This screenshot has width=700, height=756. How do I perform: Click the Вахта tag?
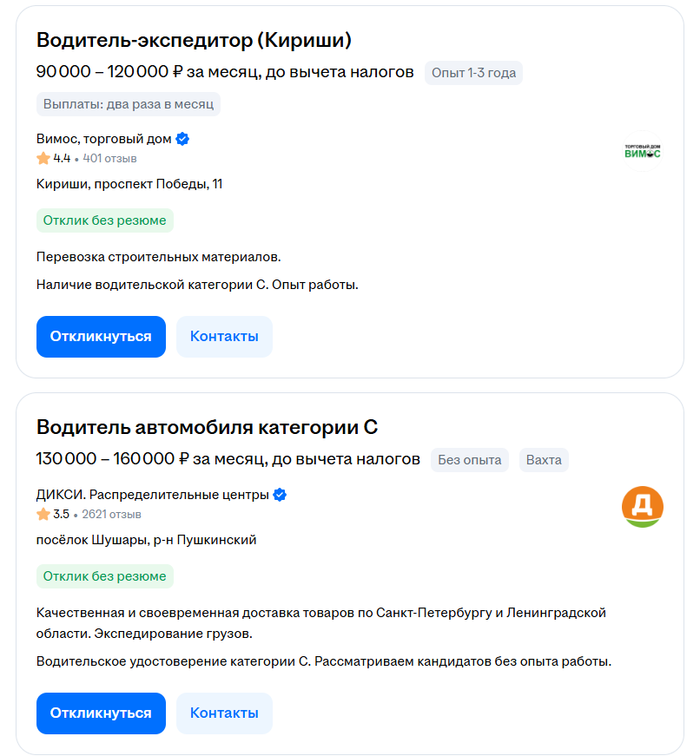(x=544, y=460)
